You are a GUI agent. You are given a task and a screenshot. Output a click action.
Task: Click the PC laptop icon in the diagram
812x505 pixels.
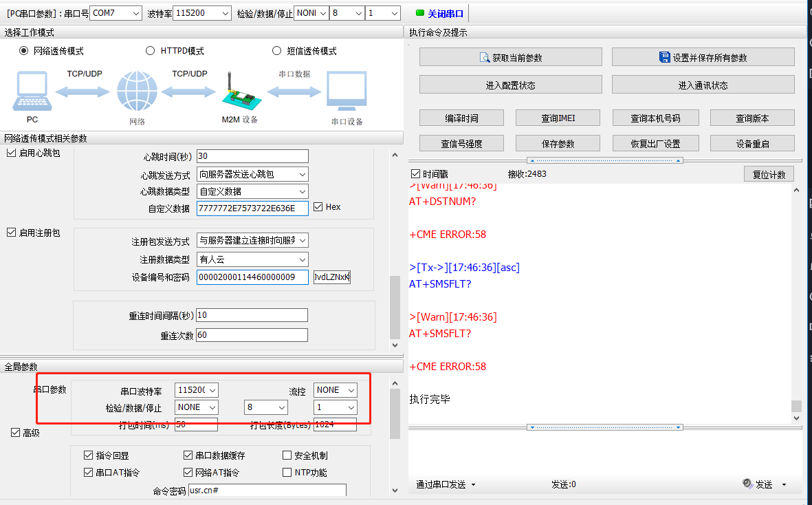pyautogui.click(x=32, y=92)
